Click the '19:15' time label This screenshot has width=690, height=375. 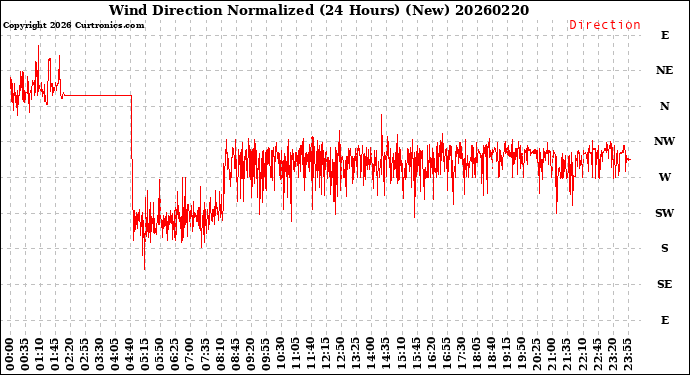pyautogui.click(x=506, y=355)
